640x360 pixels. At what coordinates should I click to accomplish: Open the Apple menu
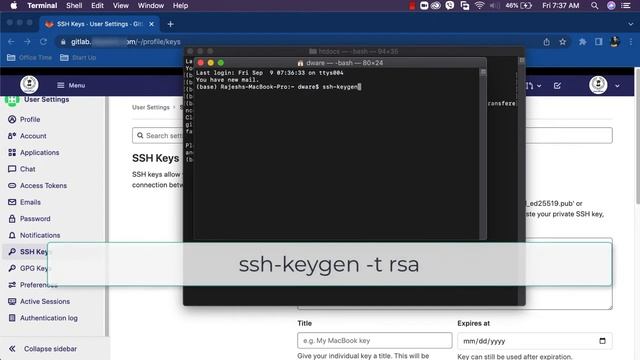point(13,5)
